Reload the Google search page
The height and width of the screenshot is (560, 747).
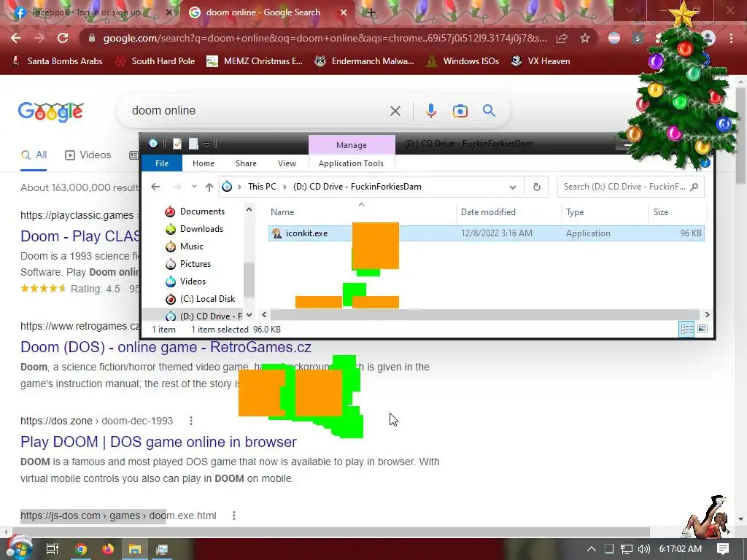[x=63, y=38]
